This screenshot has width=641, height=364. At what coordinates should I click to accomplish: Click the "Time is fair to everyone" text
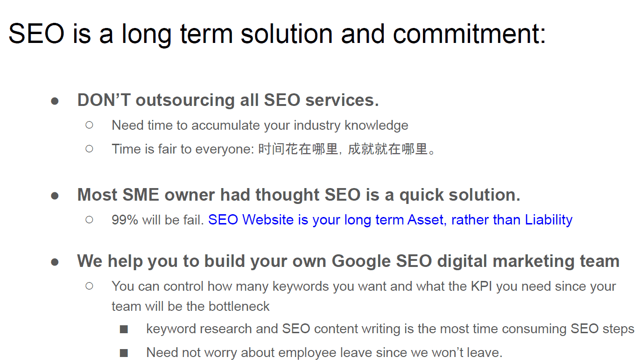point(183,149)
